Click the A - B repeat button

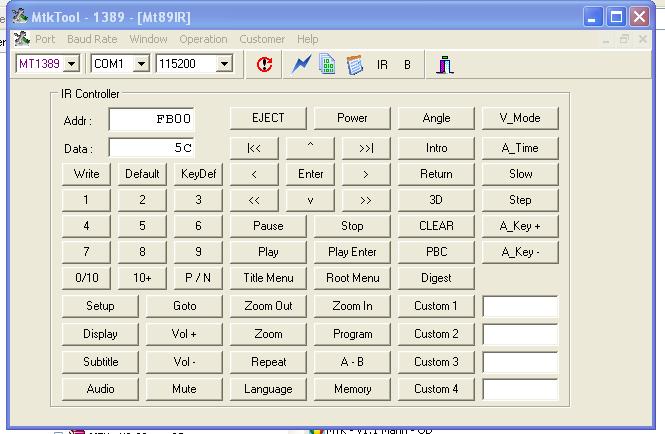(352, 362)
